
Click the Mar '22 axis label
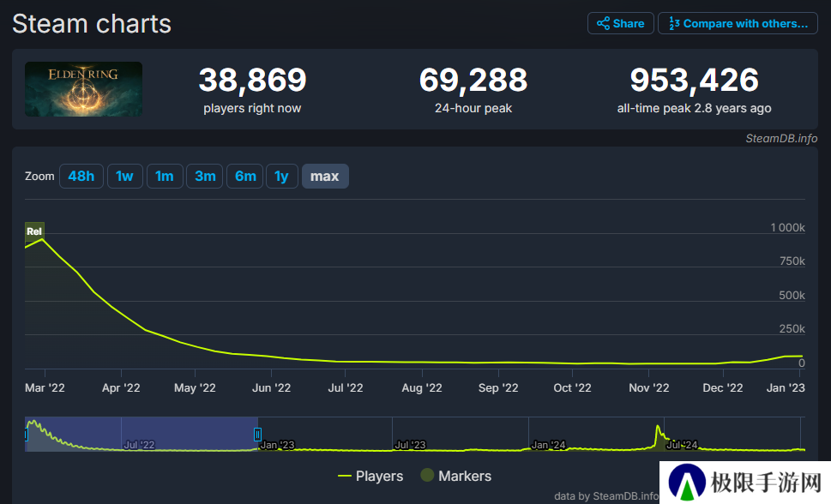(45, 388)
